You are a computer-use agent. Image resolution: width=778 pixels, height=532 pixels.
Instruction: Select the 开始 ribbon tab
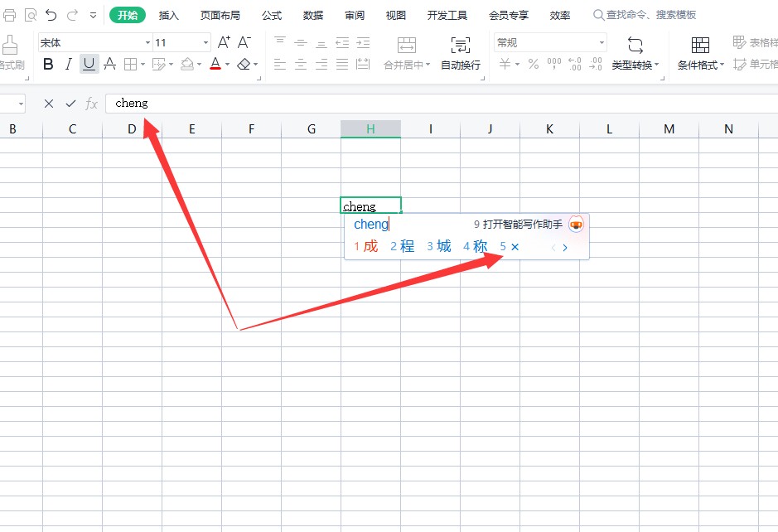[128, 16]
